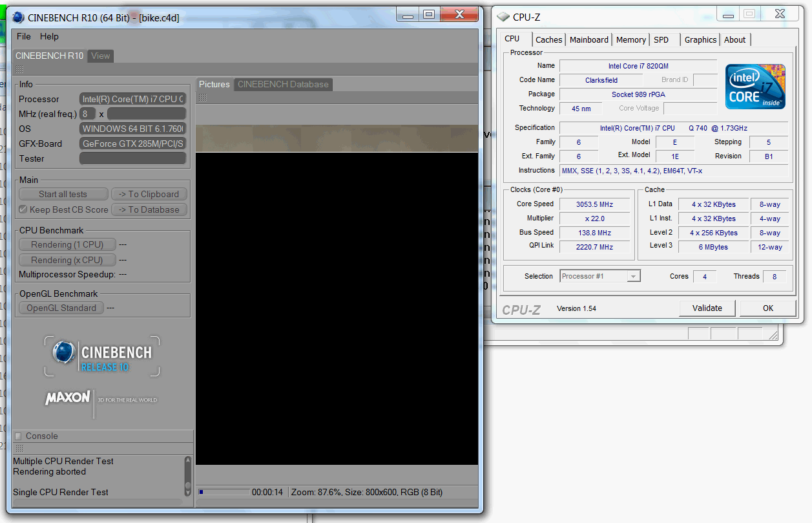Click the Intel Core i7 logo in CPU-Z
The width and height of the screenshot is (812, 523).
[755, 86]
